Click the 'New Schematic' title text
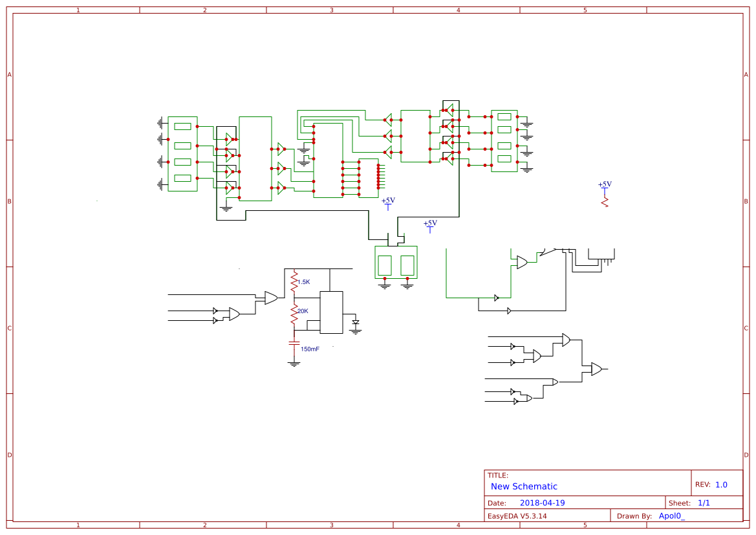The image size is (756, 535). pyautogui.click(x=524, y=486)
